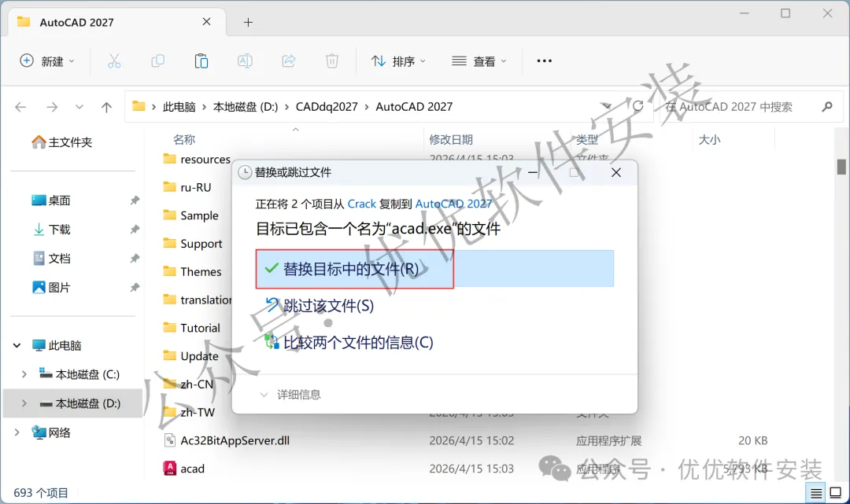Open 主文件夹 in the sidebar
The height and width of the screenshot is (504, 850).
pos(62,142)
